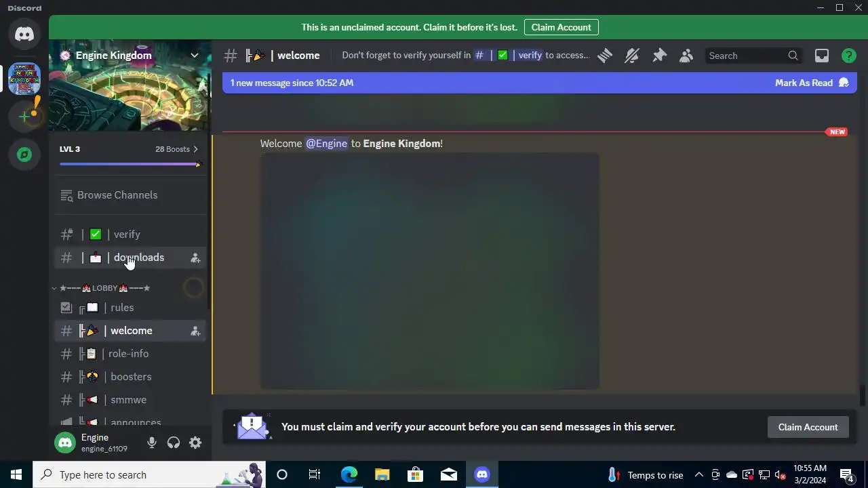Open the Inbox icon

[x=822, y=56]
